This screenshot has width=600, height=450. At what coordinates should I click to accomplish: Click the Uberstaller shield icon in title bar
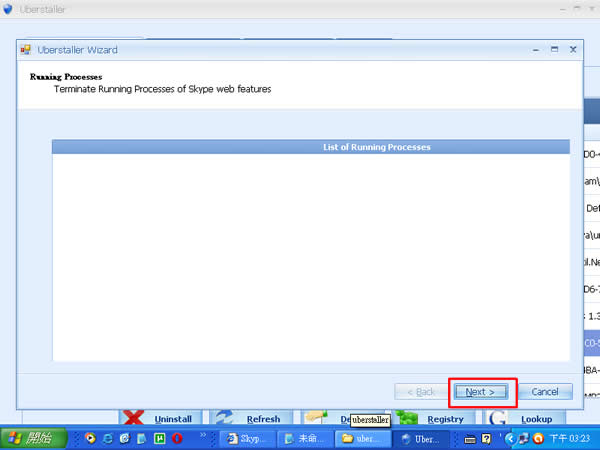(8, 9)
